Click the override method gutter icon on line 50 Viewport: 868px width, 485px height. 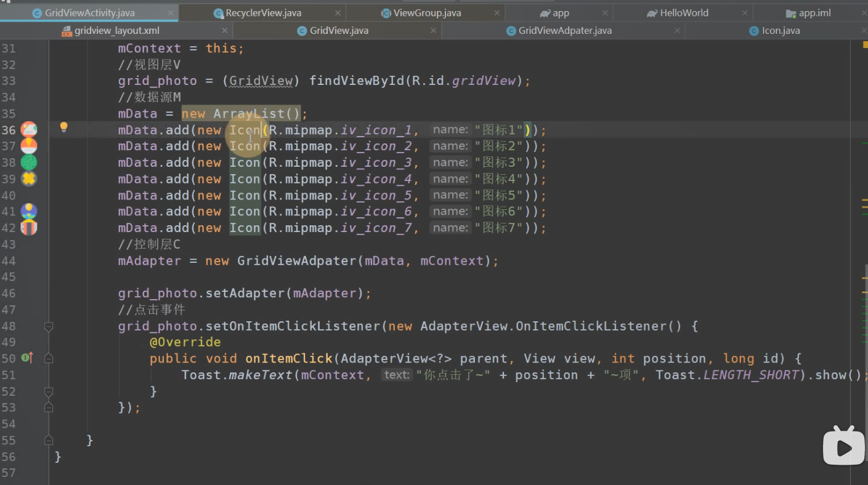pyautogui.click(x=27, y=358)
